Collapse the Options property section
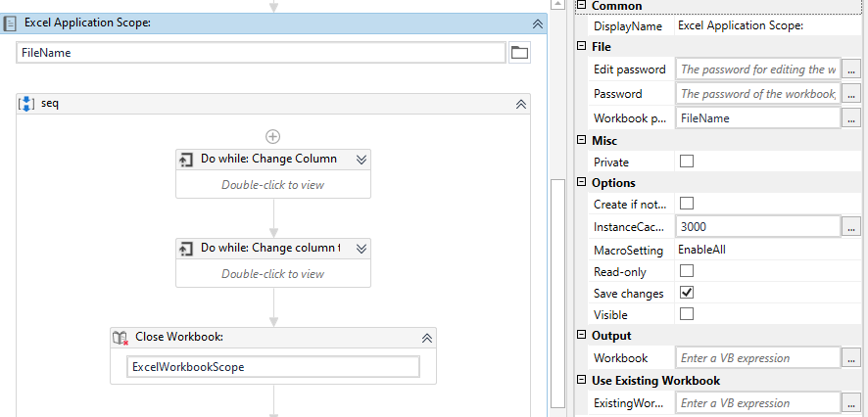The width and height of the screenshot is (868, 417). [x=581, y=183]
